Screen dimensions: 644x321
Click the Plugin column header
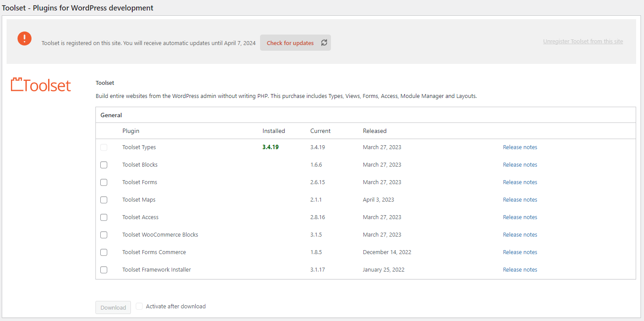(x=131, y=131)
